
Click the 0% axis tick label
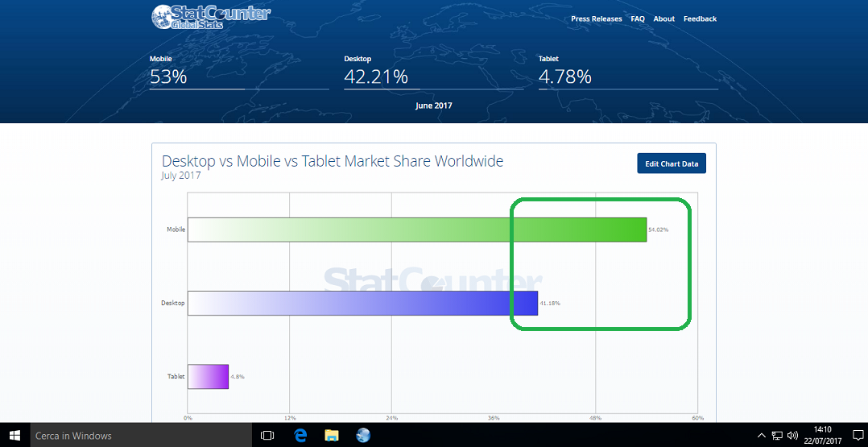(x=188, y=418)
